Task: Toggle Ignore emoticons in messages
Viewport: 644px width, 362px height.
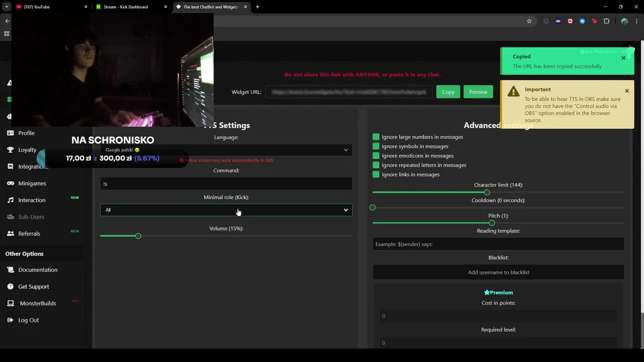Action: click(376, 156)
